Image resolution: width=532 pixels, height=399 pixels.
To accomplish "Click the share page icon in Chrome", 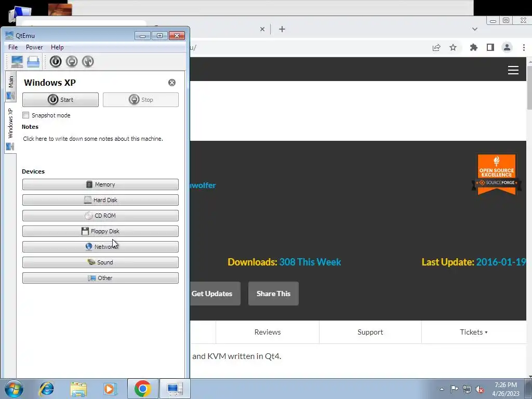I will (x=436, y=47).
